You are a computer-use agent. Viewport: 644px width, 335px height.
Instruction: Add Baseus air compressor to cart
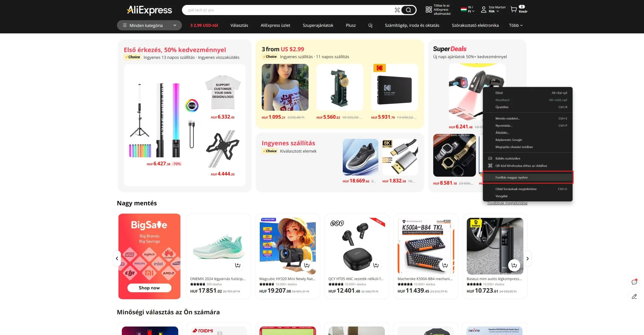514,265
